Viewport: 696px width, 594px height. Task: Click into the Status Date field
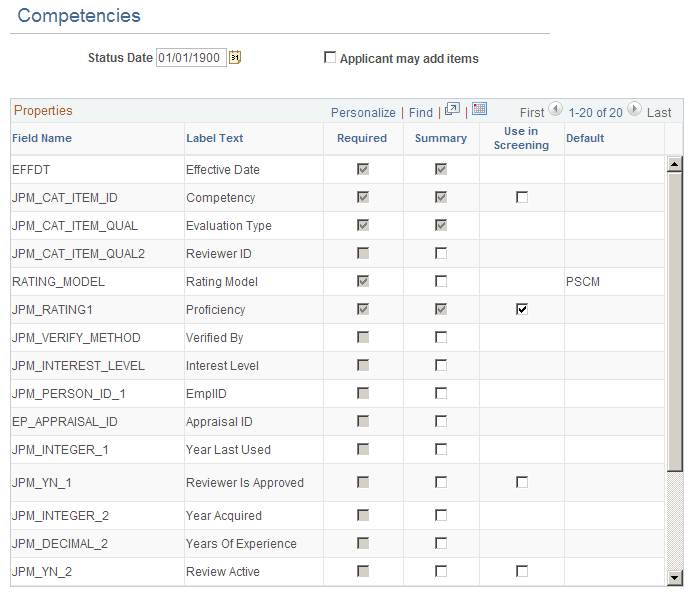(191, 58)
